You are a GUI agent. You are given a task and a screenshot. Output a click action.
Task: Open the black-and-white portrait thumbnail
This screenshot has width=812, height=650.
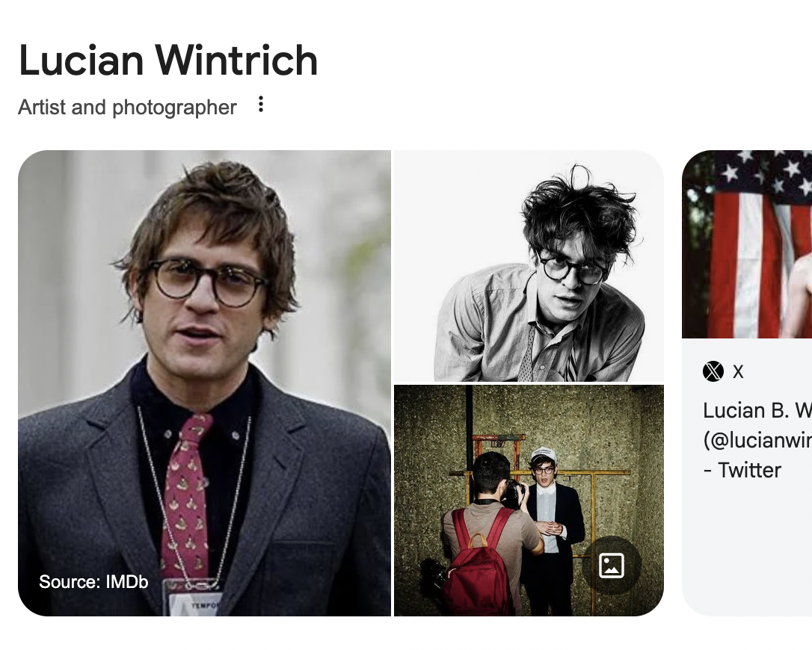[529, 266]
